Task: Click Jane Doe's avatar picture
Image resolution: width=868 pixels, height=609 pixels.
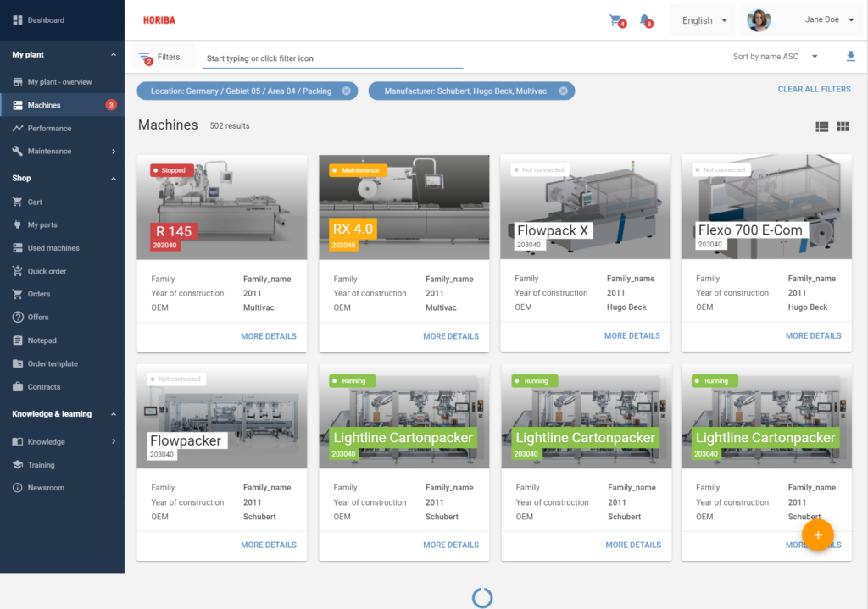Action: coord(759,20)
